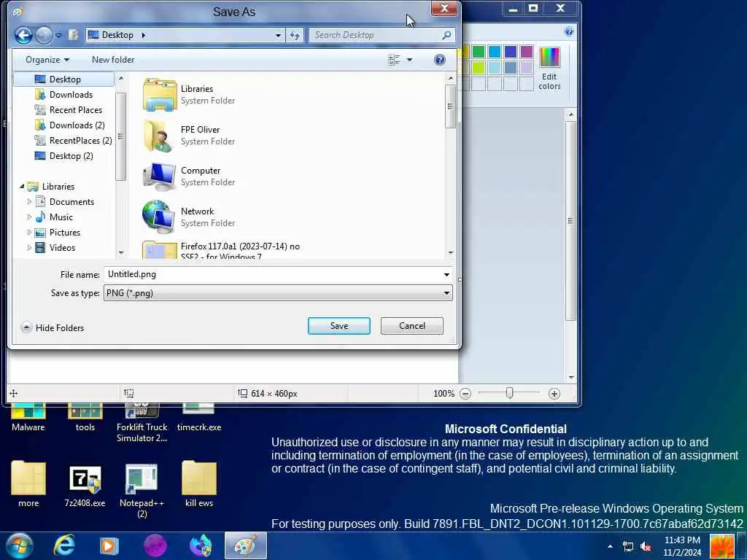Click the File name input field

[x=273, y=274]
